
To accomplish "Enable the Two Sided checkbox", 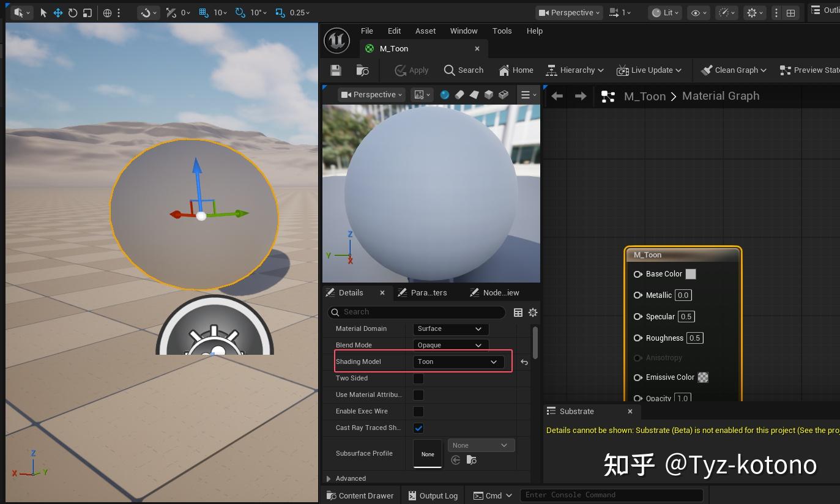I will (418, 378).
